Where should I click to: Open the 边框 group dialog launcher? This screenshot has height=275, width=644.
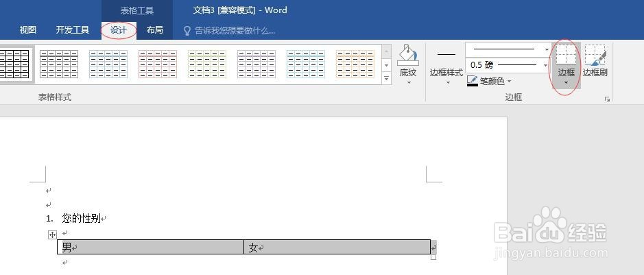point(607,99)
